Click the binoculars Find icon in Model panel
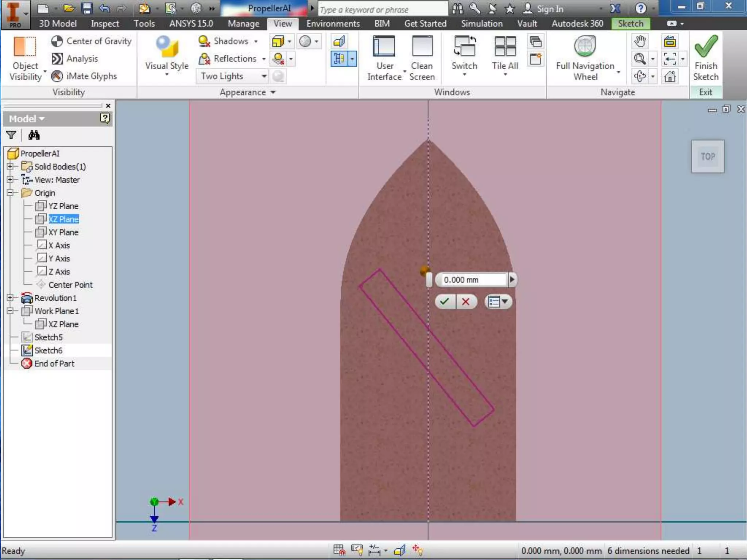The image size is (747, 560). 34,135
